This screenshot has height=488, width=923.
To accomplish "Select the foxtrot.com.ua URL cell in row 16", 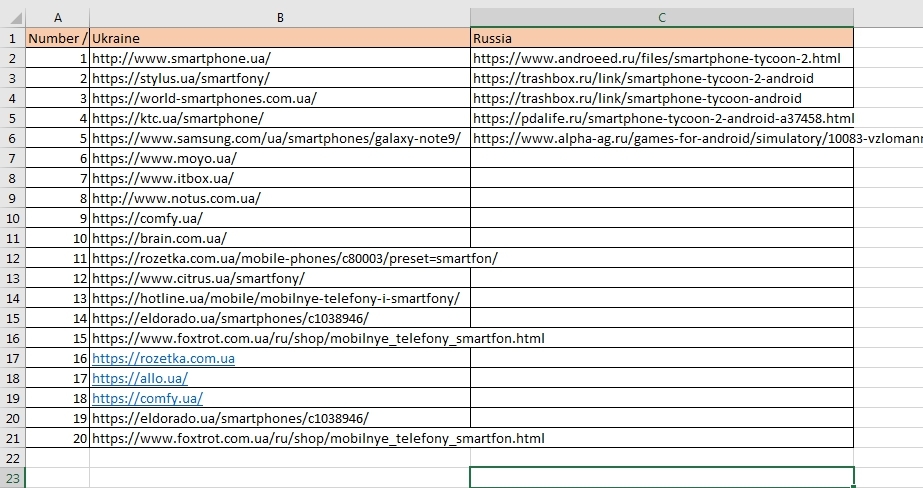I will coord(280,338).
